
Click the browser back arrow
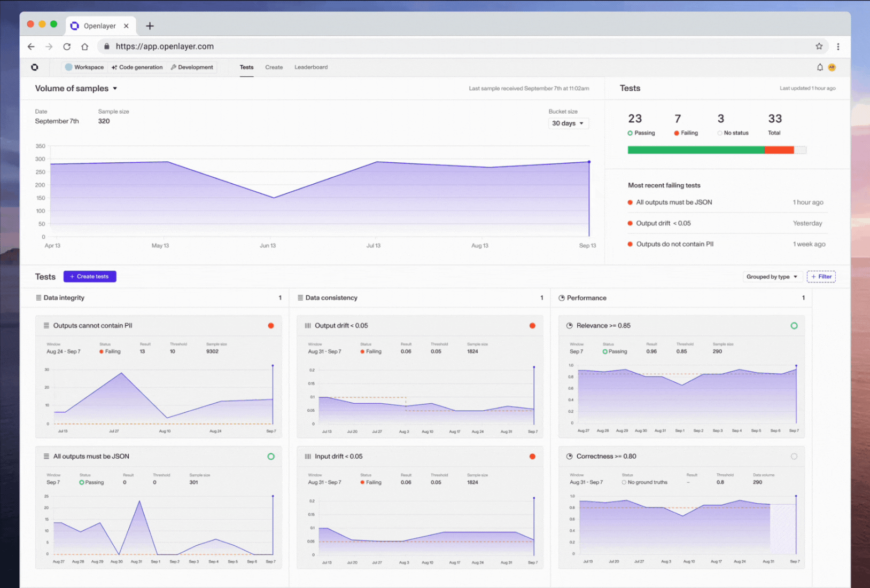pos(31,46)
